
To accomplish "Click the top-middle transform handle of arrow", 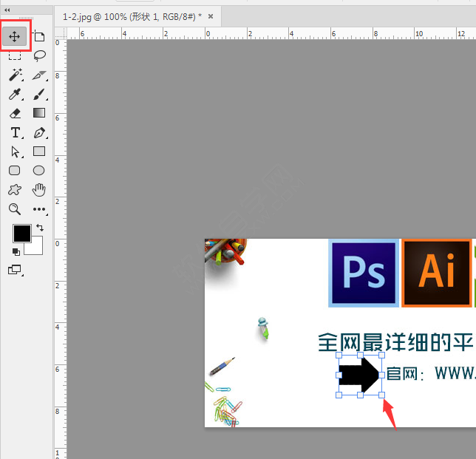I will (361, 356).
